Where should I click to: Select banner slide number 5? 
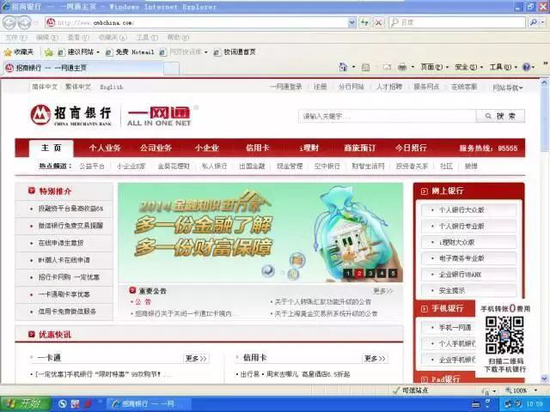click(x=393, y=273)
